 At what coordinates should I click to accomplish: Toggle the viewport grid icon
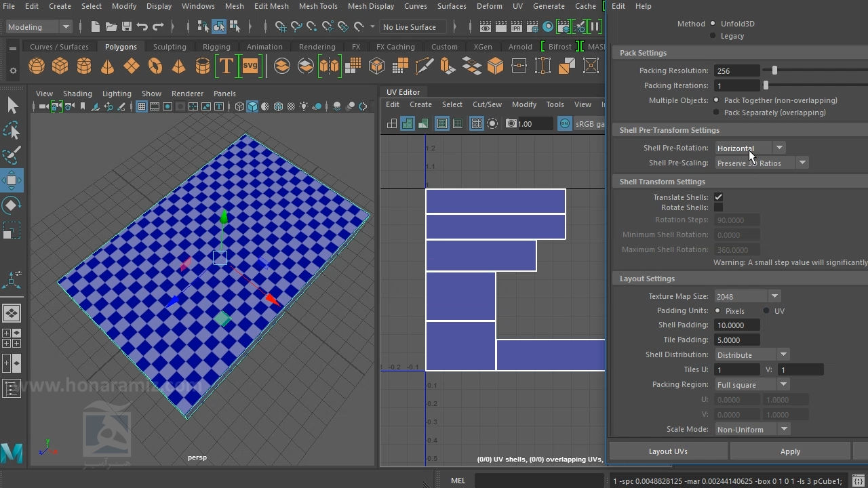[x=142, y=106]
